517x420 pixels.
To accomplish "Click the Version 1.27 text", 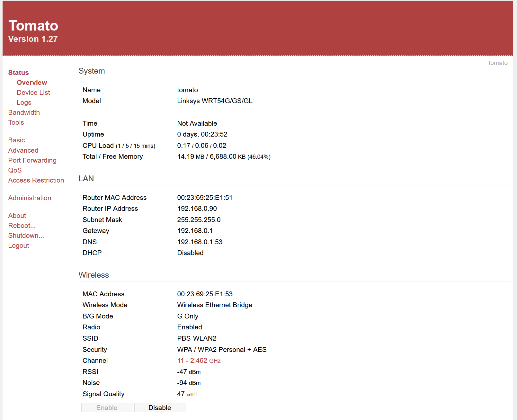I will click(33, 39).
